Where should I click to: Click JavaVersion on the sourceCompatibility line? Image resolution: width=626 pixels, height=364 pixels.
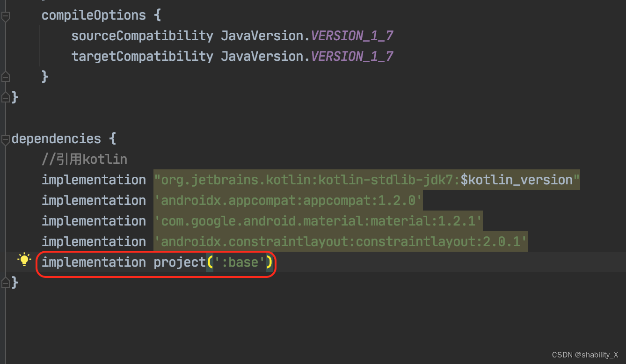[262, 36]
